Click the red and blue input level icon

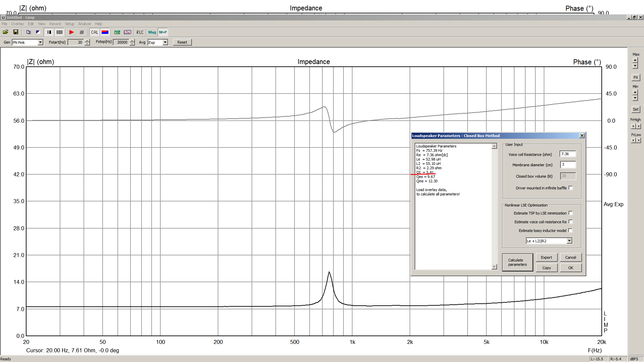click(x=105, y=32)
